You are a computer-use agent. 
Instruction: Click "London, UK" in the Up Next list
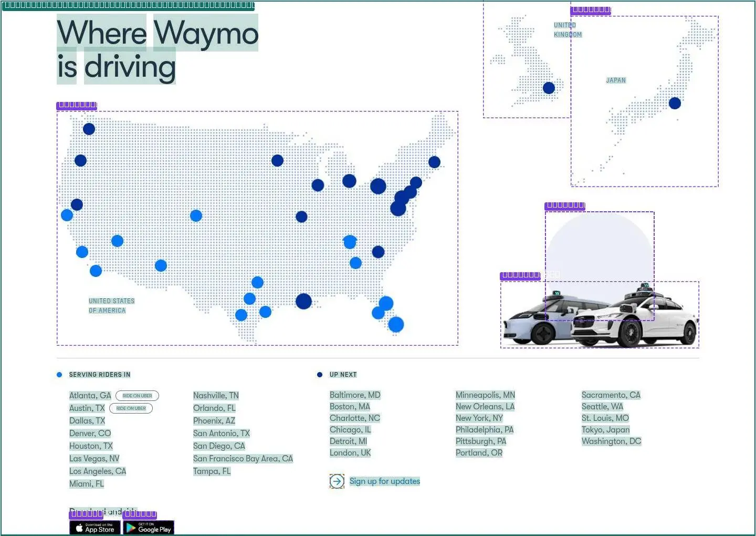click(350, 453)
